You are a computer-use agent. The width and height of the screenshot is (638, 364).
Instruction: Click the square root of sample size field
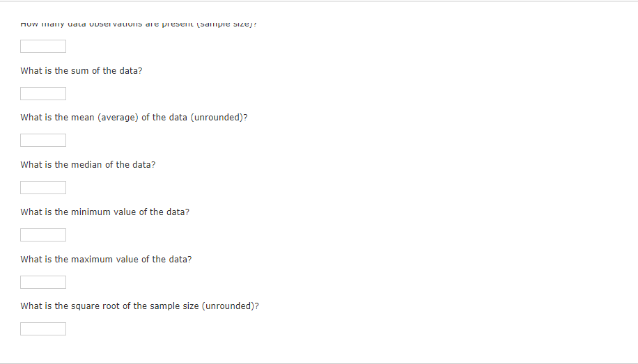43,329
